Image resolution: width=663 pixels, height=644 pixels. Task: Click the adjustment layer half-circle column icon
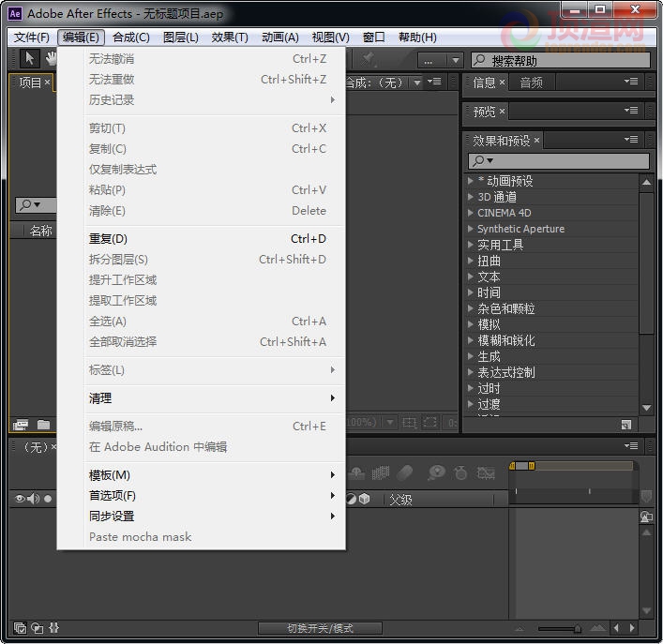(352, 499)
